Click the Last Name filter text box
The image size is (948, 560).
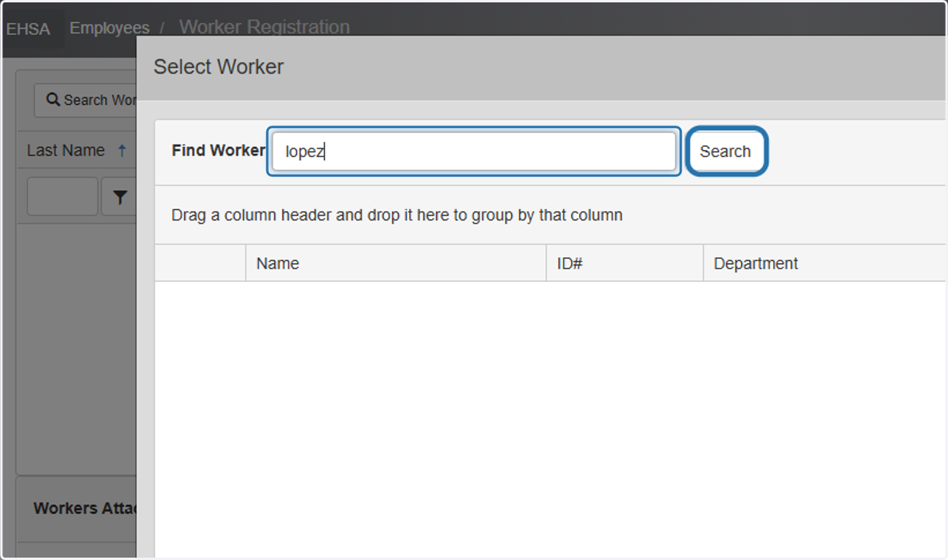point(62,197)
